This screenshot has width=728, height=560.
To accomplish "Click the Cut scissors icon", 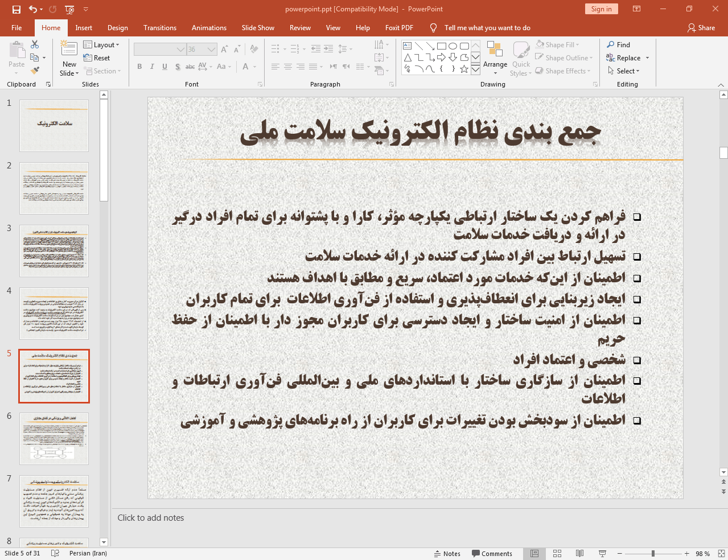I will (35, 44).
